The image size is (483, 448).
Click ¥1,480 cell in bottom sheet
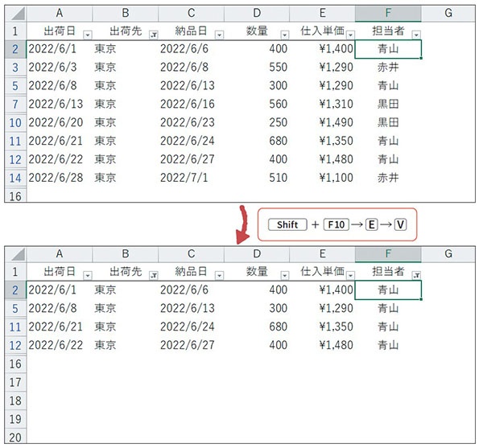[x=322, y=346]
